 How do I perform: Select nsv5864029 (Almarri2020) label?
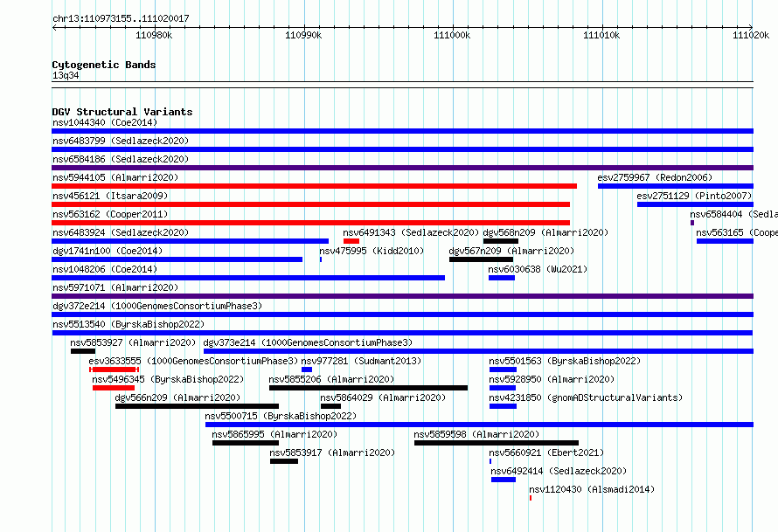pos(383,397)
